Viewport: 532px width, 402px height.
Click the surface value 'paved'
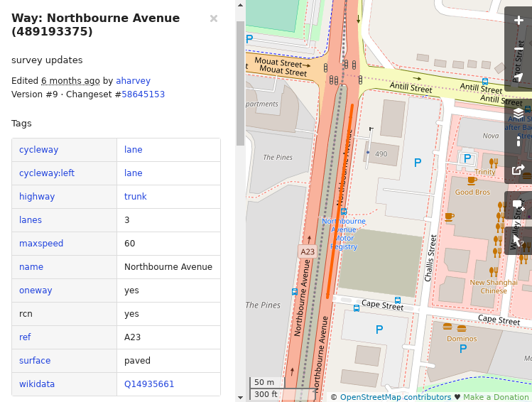pyautogui.click(x=137, y=361)
